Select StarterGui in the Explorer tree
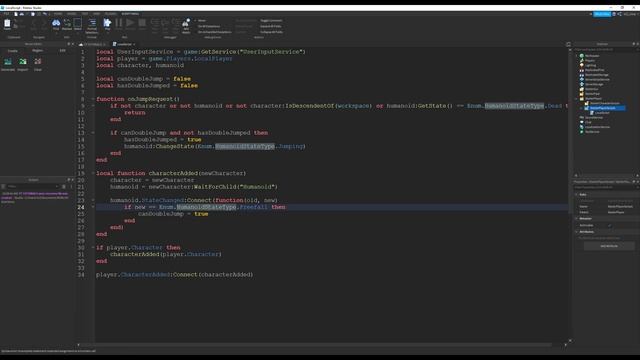This screenshot has width=640, height=360. (x=591, y=89)
